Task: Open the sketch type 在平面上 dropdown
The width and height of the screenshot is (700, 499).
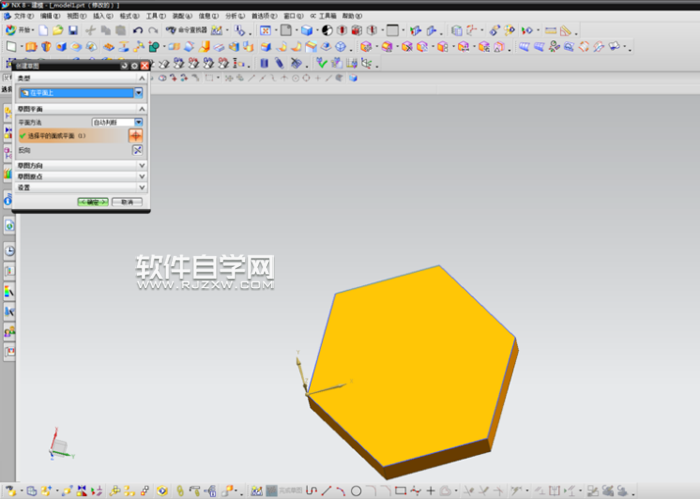Action: [139, 93]
